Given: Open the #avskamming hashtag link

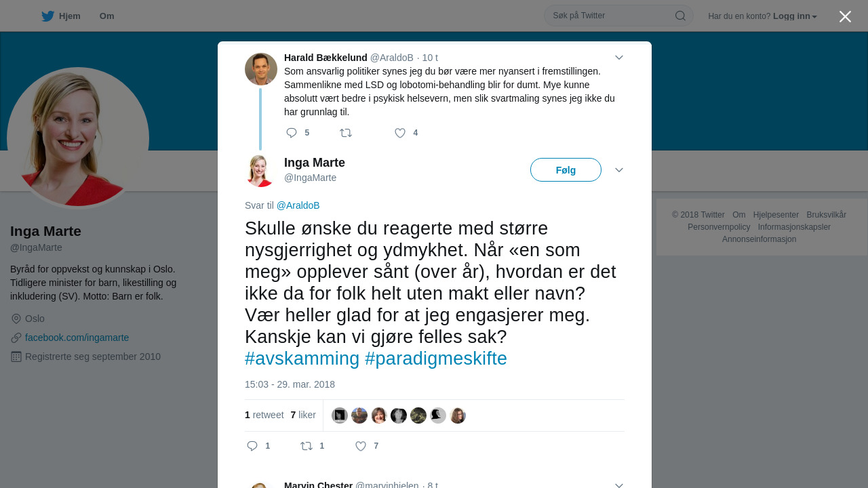Looking at the screenshot, I should [302, 359].
